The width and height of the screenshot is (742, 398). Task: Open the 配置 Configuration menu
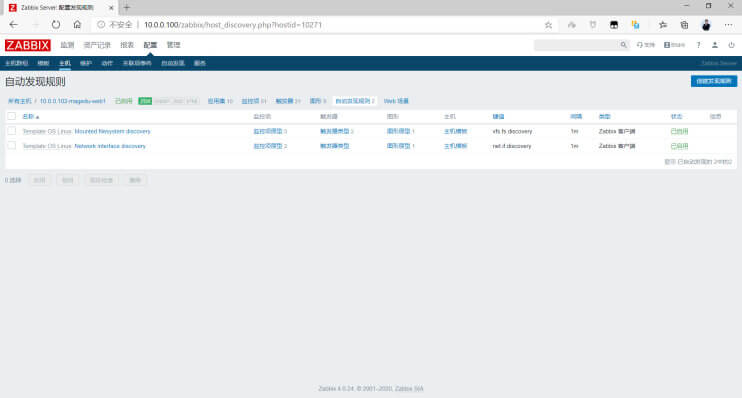tap(150, 45)
